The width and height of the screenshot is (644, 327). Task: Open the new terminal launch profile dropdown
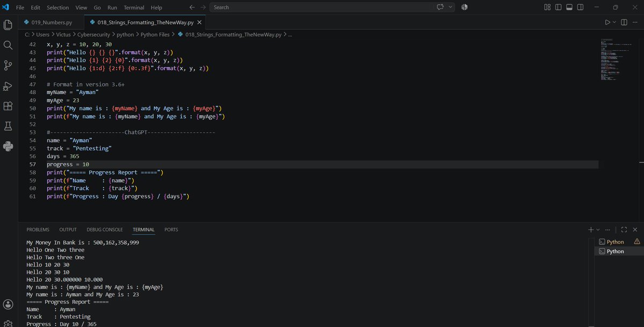pyautogui.click(x=597, y=229)
